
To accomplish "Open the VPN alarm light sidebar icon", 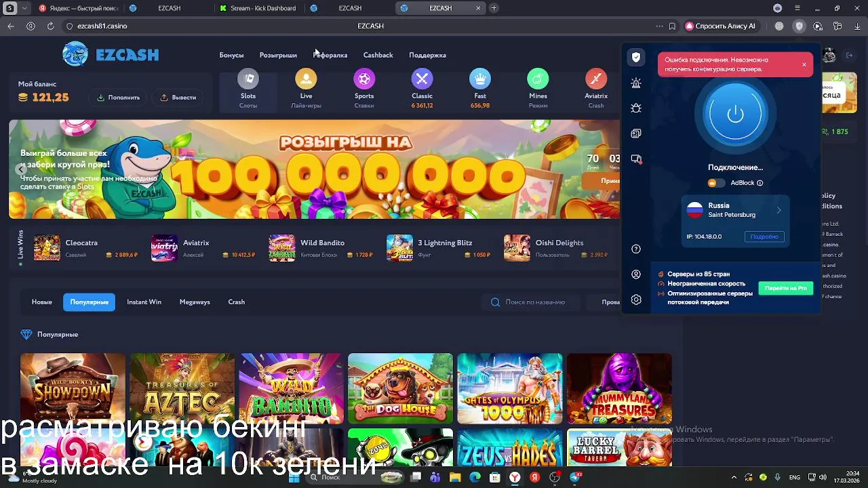I will 636,83.
